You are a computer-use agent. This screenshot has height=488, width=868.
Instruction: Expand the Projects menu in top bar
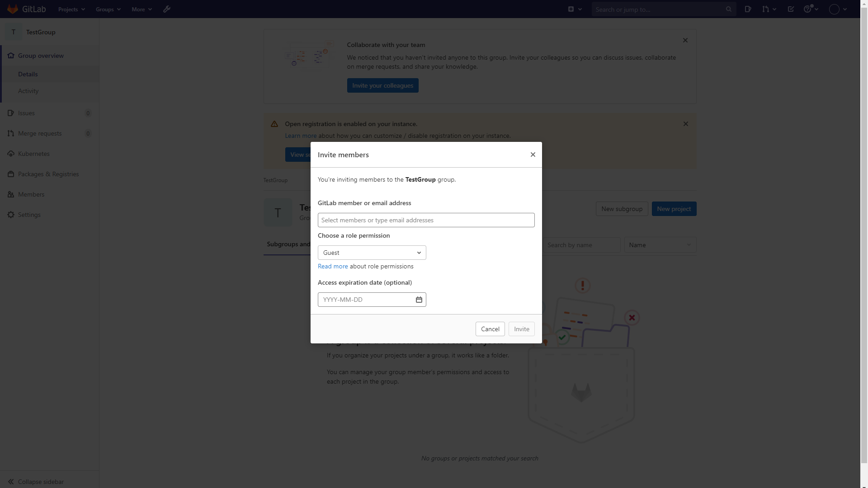(71, 9)
